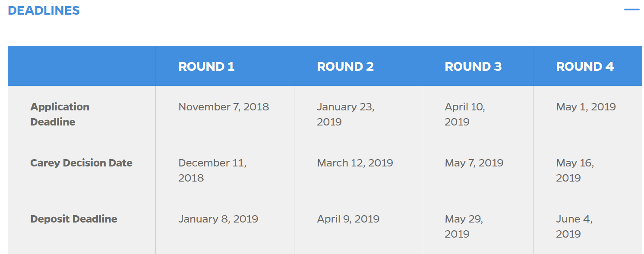Select the Application Deadline row label
Viewport: 644px width, 254px height.
click(x=60, y=114)
